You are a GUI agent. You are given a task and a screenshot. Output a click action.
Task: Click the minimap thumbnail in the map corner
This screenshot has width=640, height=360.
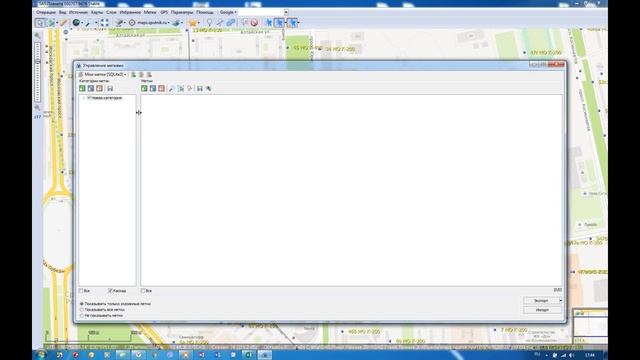pos(590,327)
